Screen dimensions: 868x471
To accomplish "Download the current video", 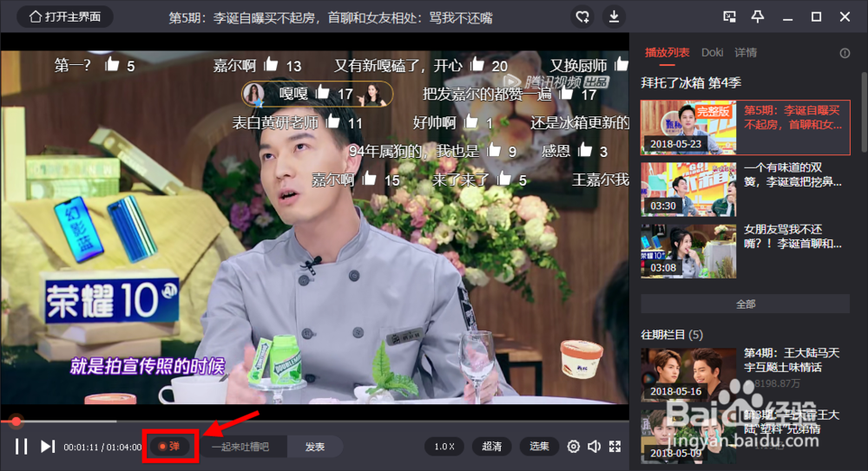I will [614, 16].
